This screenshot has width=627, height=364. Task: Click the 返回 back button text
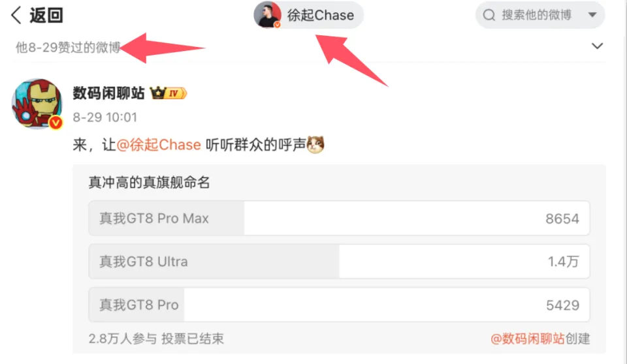coord(46,15)
